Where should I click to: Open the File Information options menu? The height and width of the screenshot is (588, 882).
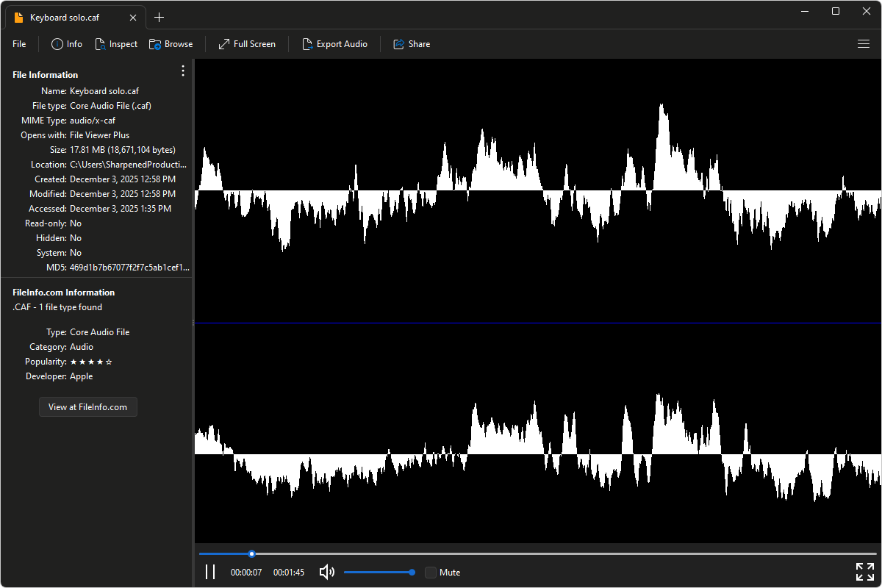[182, 71]
